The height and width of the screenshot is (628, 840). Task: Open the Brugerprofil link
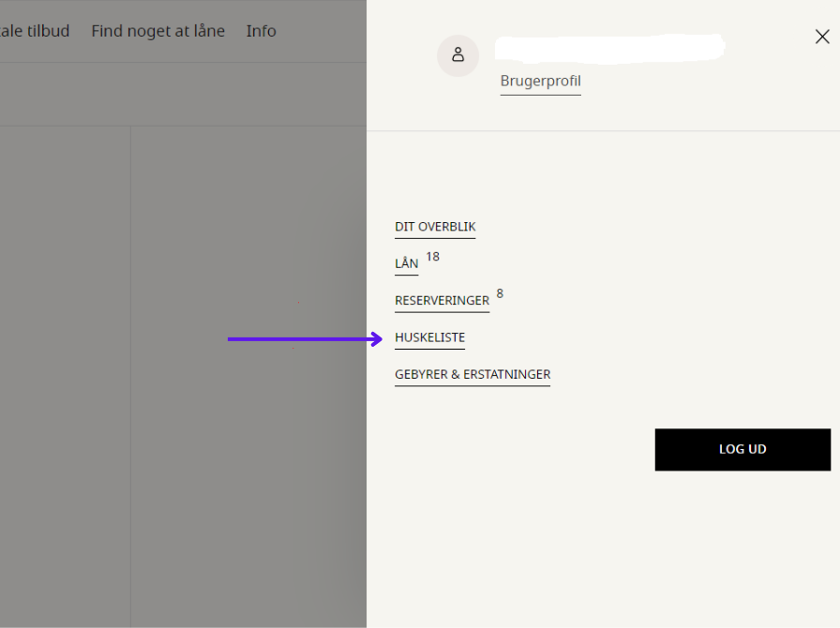point(540,82)
